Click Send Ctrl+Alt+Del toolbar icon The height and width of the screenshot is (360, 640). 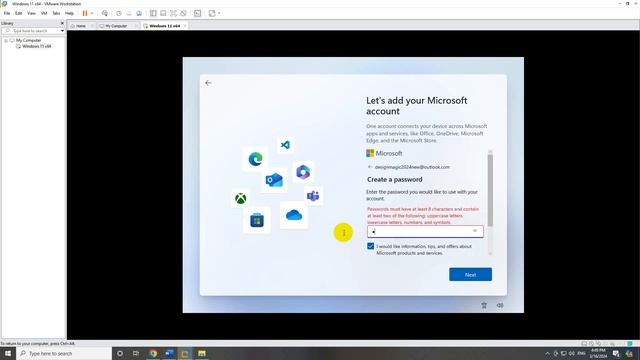click(x=105, y=13)
